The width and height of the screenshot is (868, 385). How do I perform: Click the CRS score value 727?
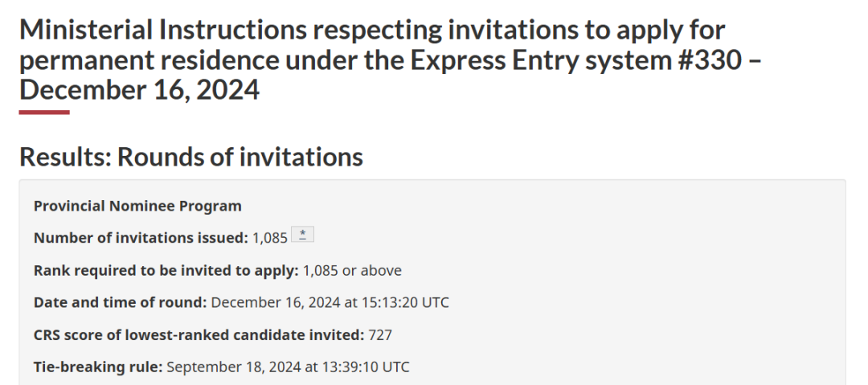[x=380, y=334]
